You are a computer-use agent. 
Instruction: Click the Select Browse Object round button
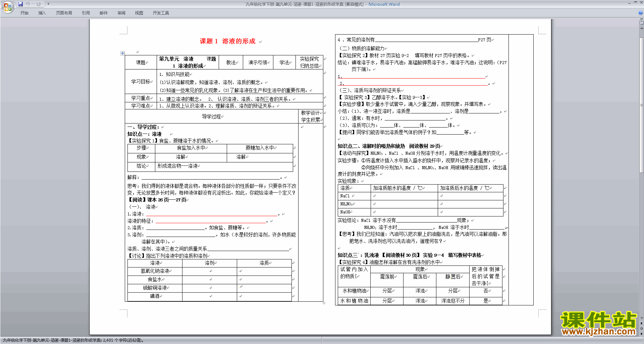click(641, 329)
